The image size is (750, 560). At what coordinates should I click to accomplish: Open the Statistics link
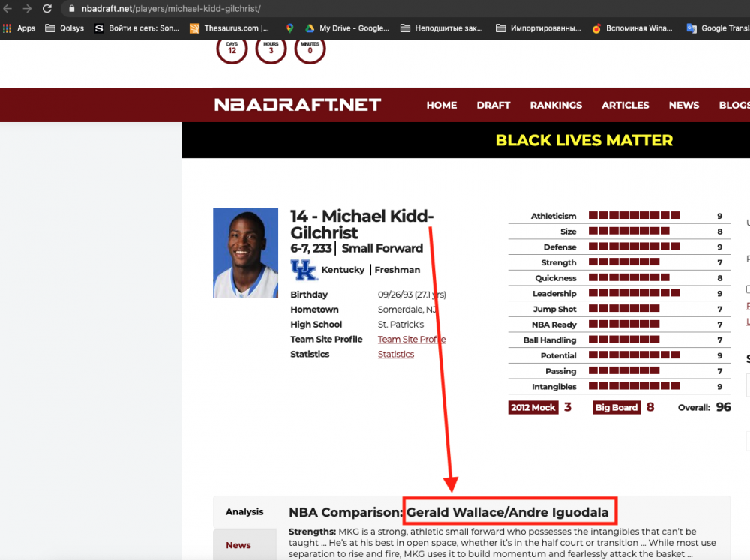(x=395, y=354)
